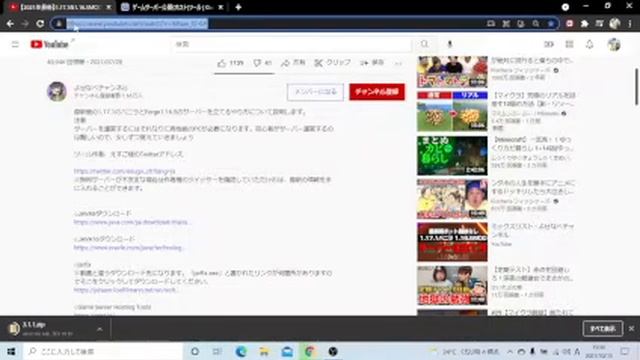
Task: Click the site lock icon in address bar
Action: (x=59, y=24)
